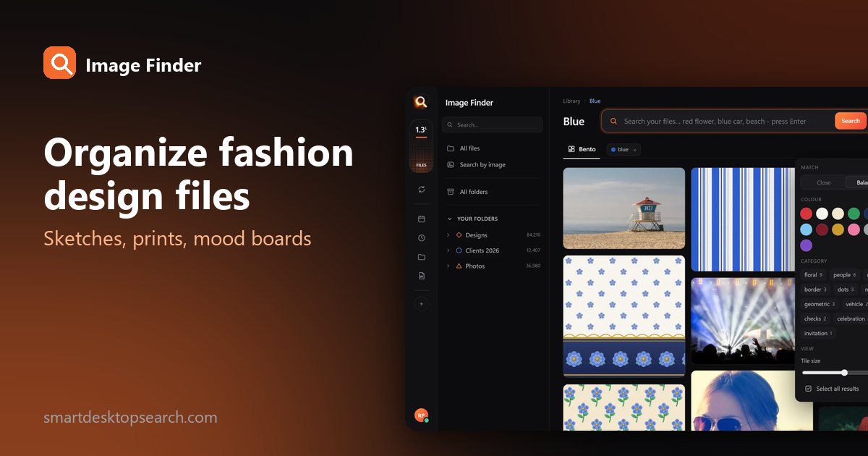Image resolution: width=868 pixels, height=456 pixels.
Task: Expand the Designs folder chevron
Action: 448,235
